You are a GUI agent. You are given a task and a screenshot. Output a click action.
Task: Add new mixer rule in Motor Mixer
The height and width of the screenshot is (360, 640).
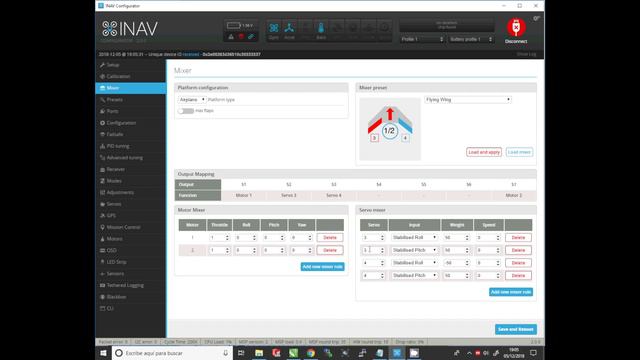pos(322,267)
